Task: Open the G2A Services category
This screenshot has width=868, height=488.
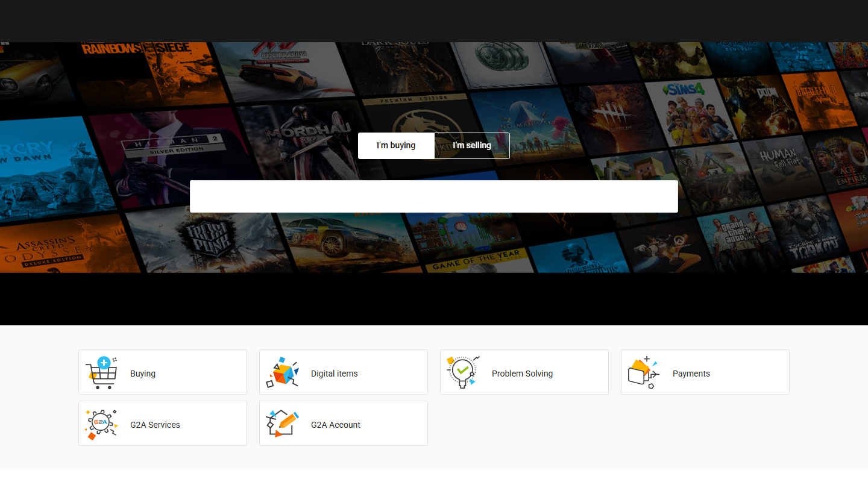Action: (x=163, y=424)
